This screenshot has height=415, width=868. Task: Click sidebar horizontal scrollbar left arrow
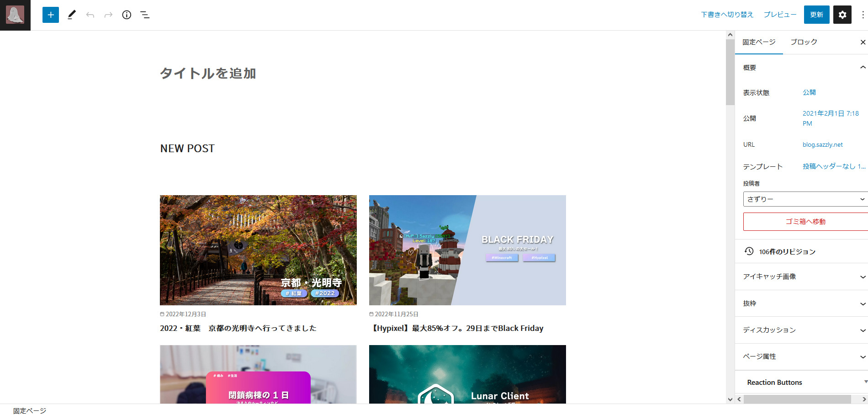click(x=739, y=399)
